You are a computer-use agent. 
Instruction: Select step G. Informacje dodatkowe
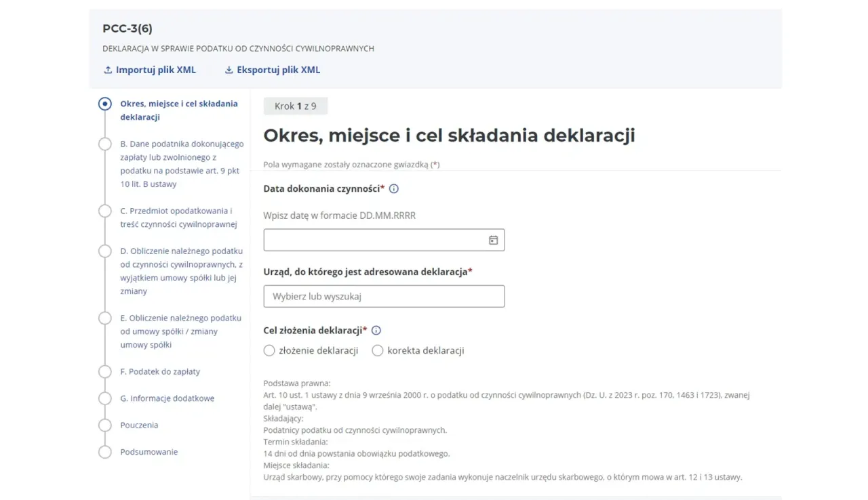click(105, 398)
